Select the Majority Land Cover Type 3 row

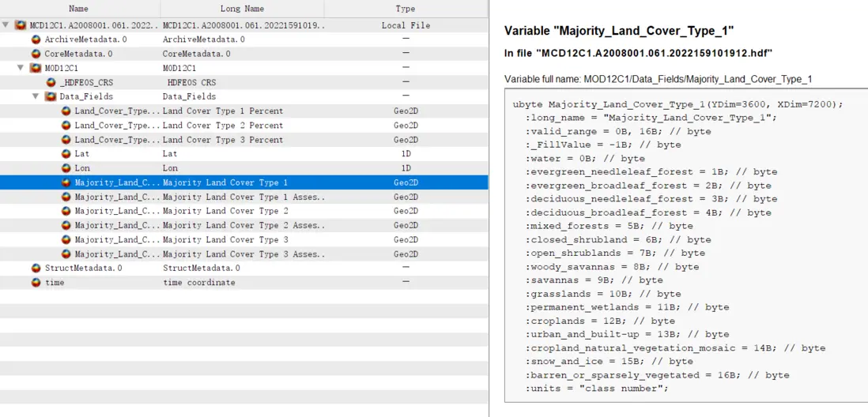225,239
